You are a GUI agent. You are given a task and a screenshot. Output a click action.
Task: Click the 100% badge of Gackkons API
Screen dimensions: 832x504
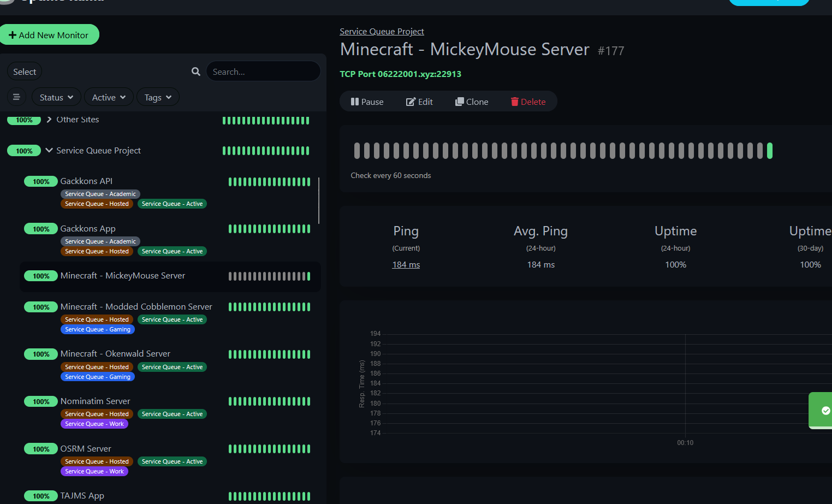41,181
